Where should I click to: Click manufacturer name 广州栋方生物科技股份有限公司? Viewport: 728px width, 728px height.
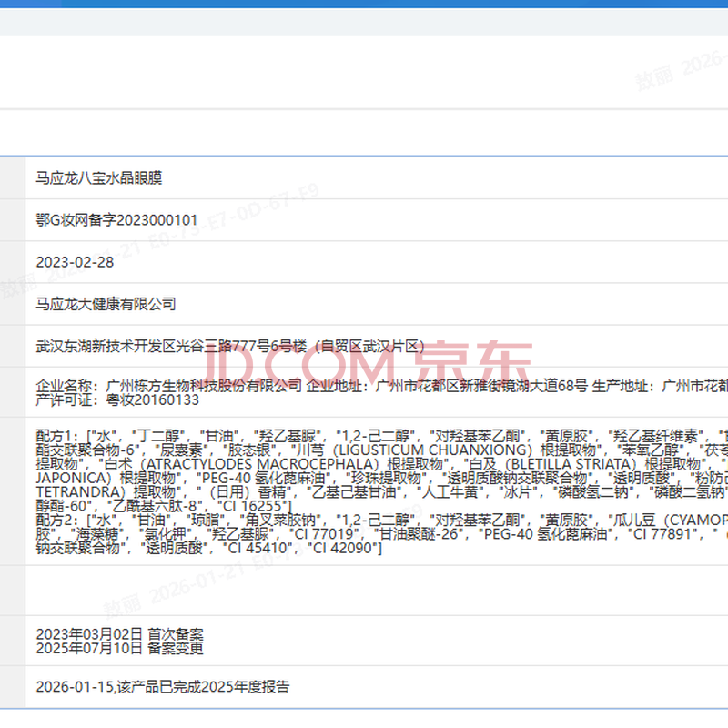coord(200,386)
